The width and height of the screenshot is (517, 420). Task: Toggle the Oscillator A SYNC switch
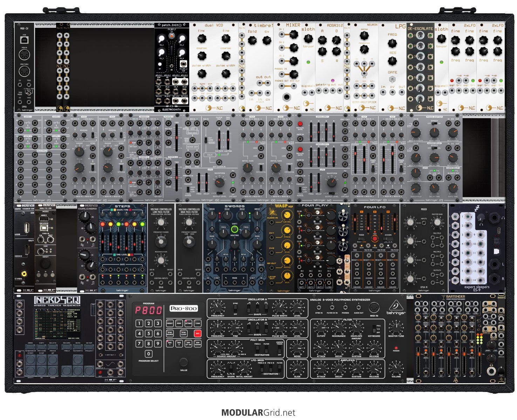236,309
